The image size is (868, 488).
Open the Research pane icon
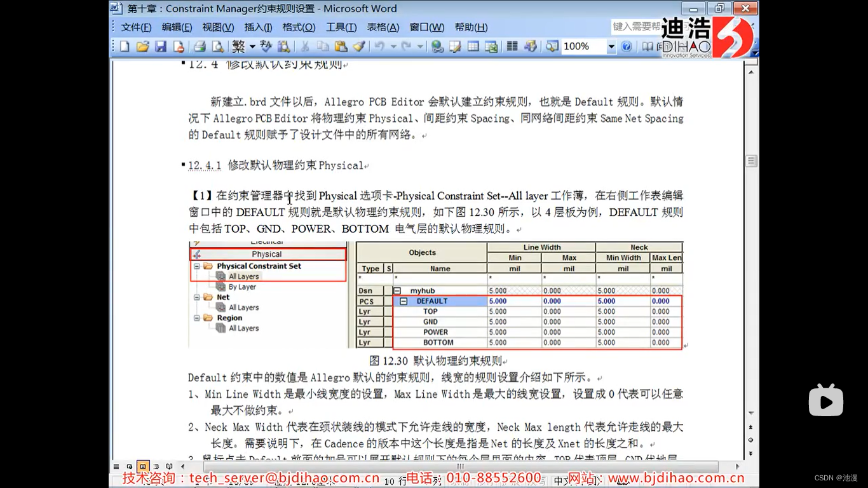(x=284, y=46)
